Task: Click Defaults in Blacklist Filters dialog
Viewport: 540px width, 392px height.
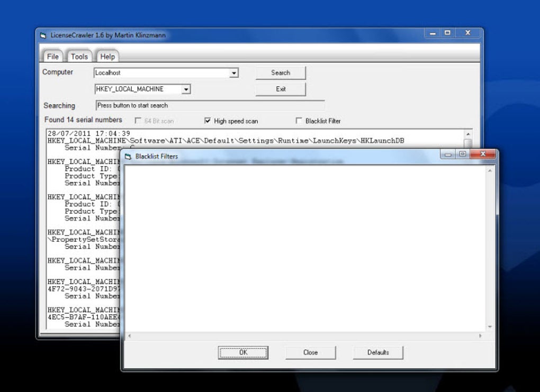Action: 378,352
